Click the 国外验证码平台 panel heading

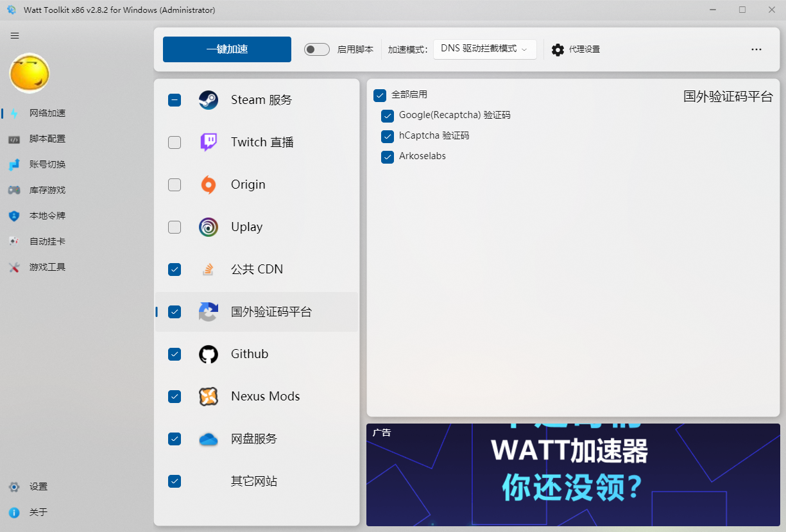pyautogui.click(x=728, y=97)
